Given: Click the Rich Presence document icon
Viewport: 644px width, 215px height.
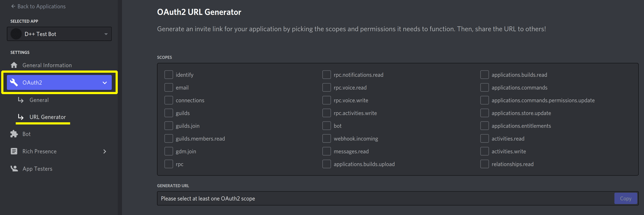Looking at the screenshot, I should (x=14, y=151).
